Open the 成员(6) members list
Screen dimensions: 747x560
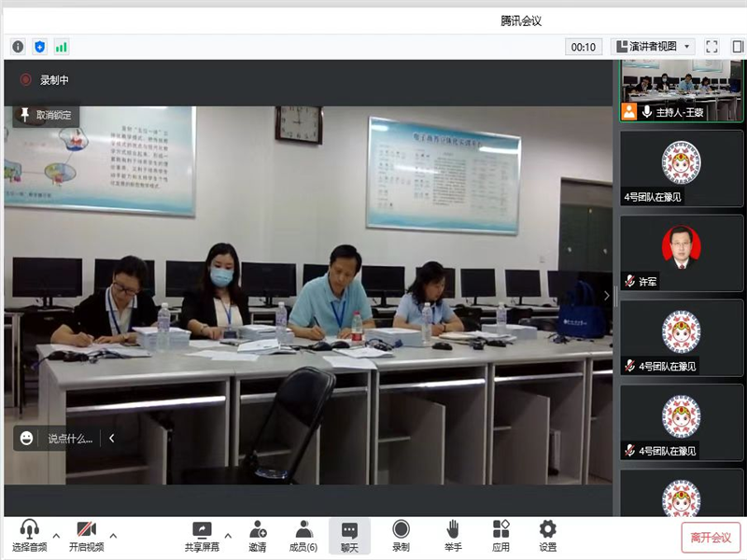pyautogui.click(x=303, y=536)
